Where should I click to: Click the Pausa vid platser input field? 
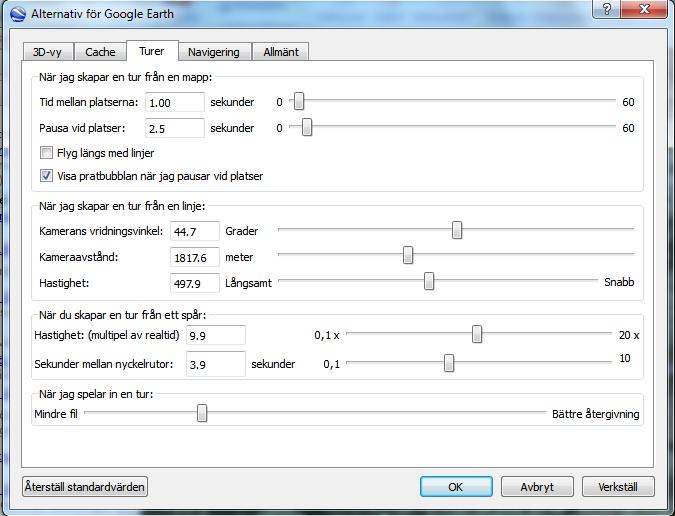tap(174, 128)
